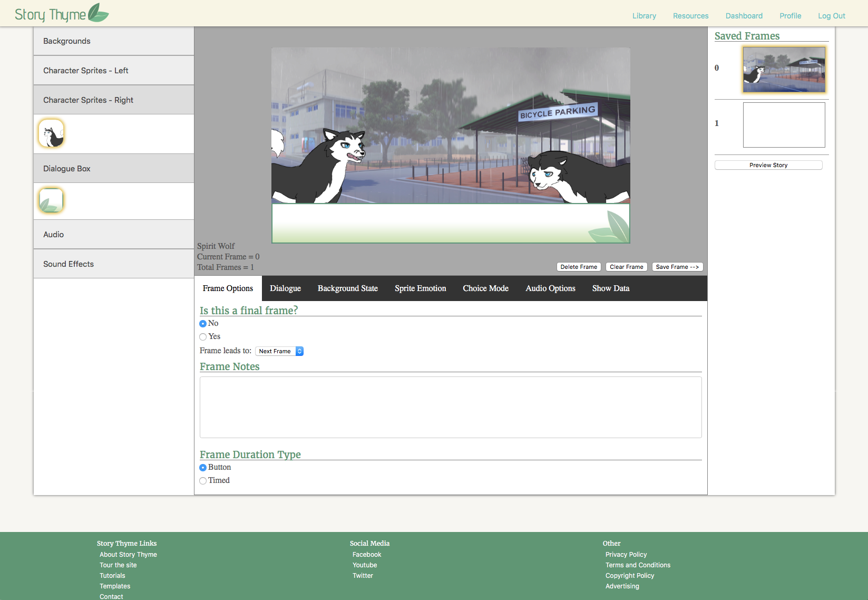Open the Library nav link
The image size is (868, 600).
(644, 16)
